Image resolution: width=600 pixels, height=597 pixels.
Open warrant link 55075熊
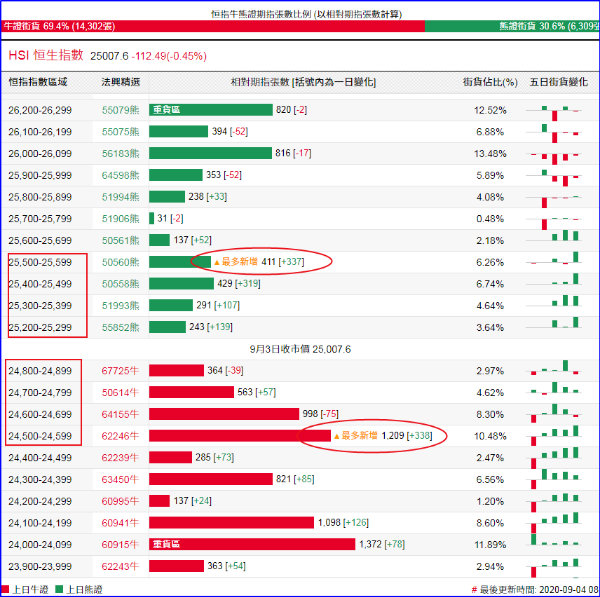(x=120, y=132)
